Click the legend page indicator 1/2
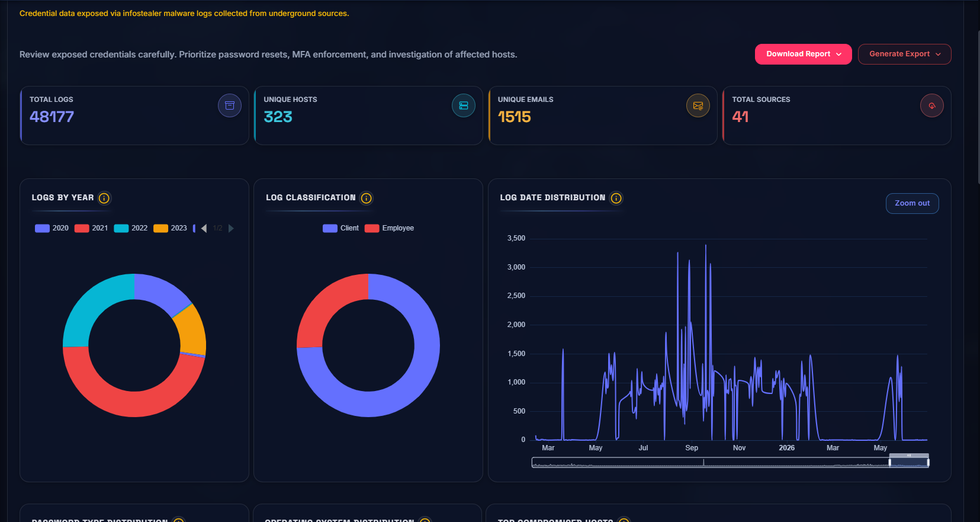 pyautogui.click(x=218, y=228)
